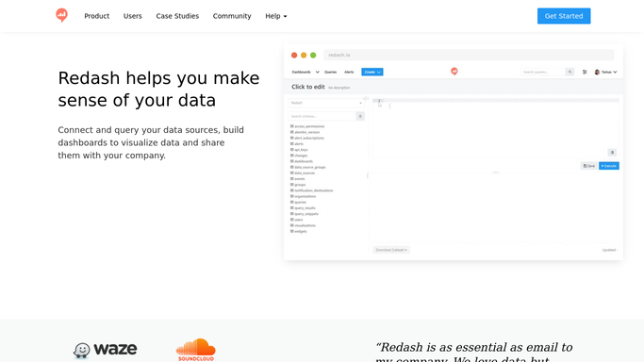Click inside the demo query editor area
644x362 pixels.
point(496,127)
